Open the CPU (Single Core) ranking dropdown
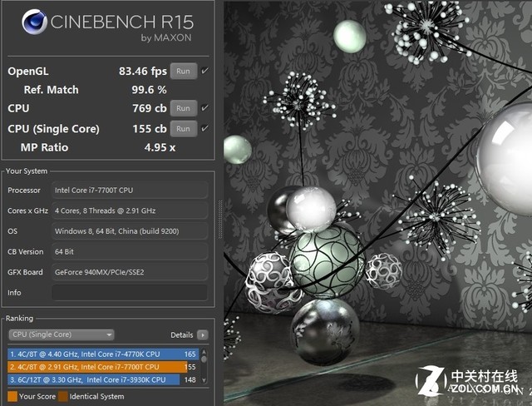Image resolution: width=532 pixels, height=406 pixels. 62,334
